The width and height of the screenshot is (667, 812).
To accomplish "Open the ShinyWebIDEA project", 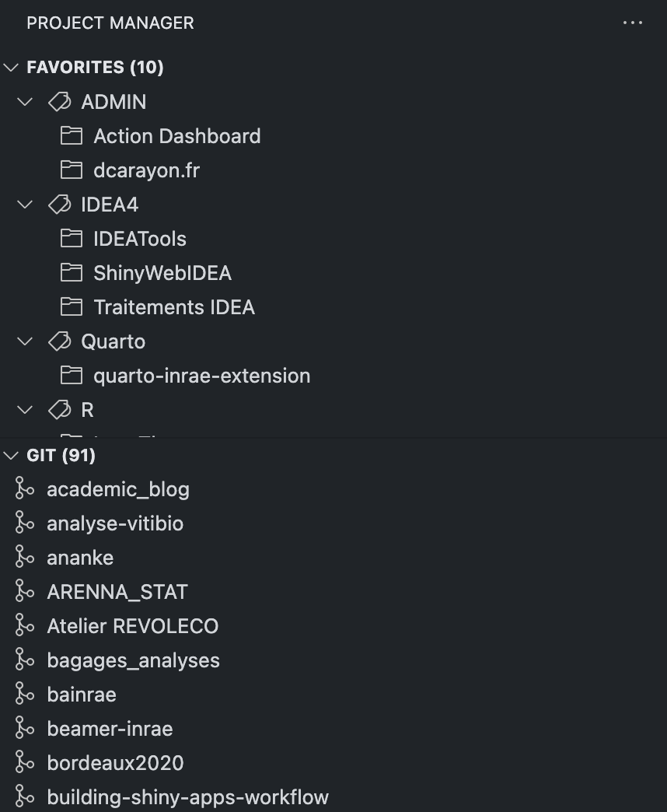I will (x=162, y=273).
